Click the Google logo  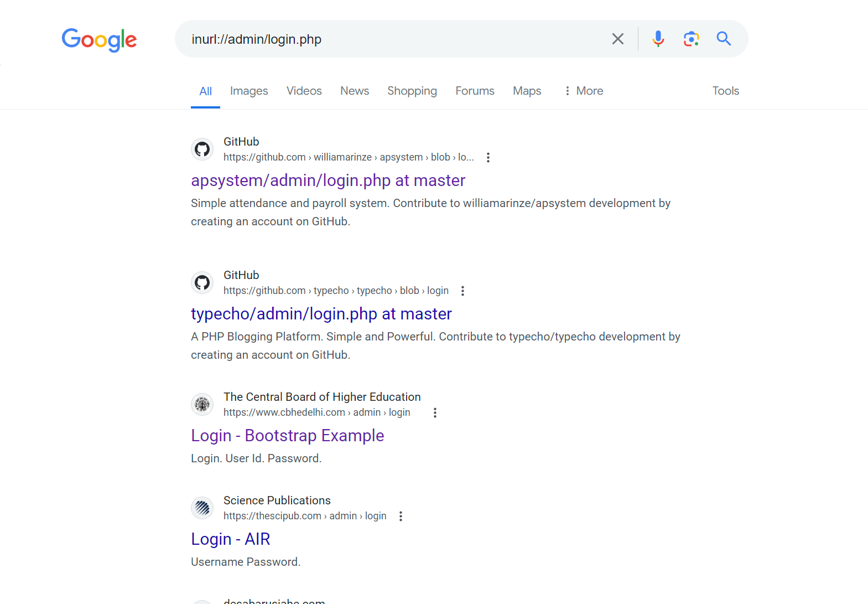pos(99,39)
